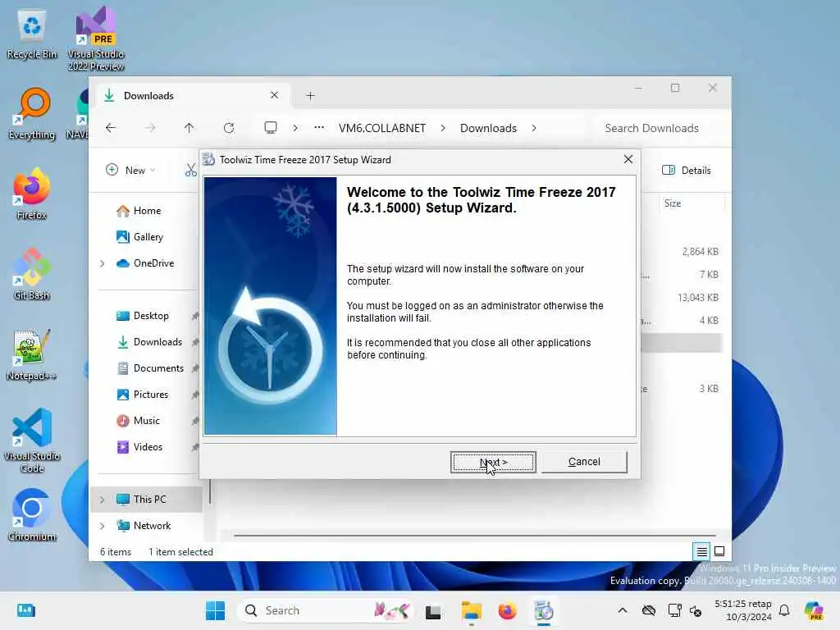This screenshot has width=840, height=630.
Task: Launch Visual Studio 2022 Preview shortcut
Action: tap(96, 39)
